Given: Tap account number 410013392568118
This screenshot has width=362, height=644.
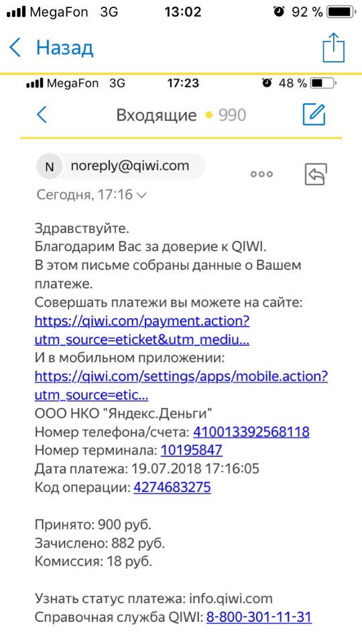Looking at the screenshot, I should (251, 432).
